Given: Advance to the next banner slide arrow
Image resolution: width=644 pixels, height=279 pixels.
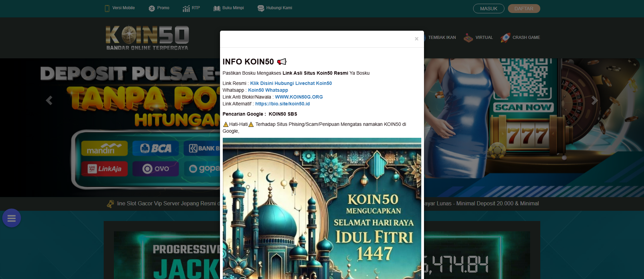Looking at the screenshot, I should (594, 100).
